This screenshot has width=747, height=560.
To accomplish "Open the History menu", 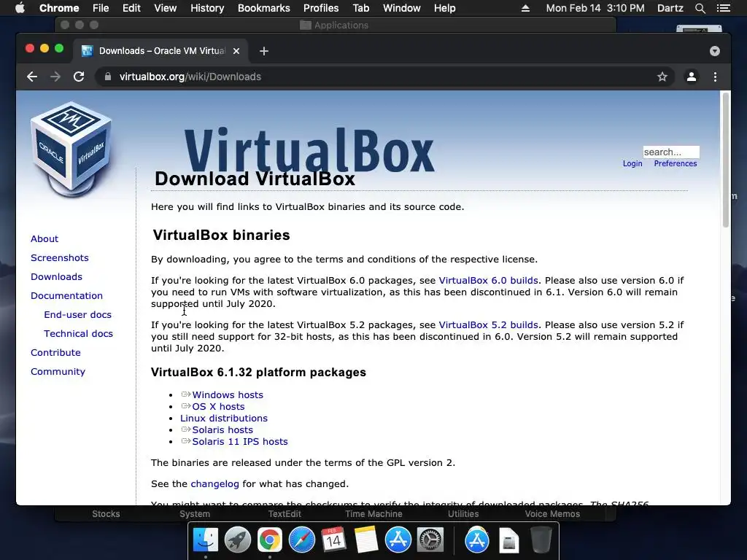I will tap(207, 8).
